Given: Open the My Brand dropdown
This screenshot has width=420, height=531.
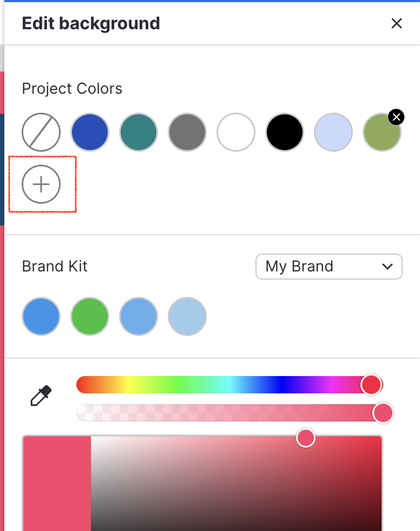Looking at the screenshot, I should [329, 267].
